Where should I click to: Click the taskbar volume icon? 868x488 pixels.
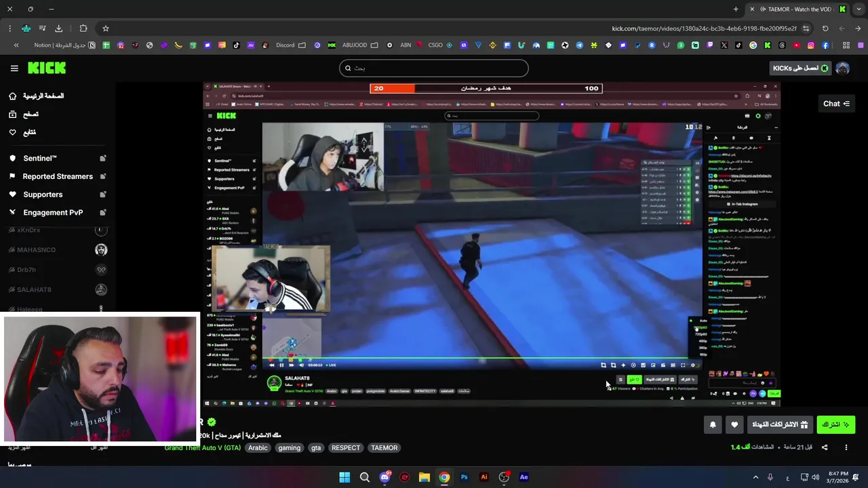click(x=815, y=477)
